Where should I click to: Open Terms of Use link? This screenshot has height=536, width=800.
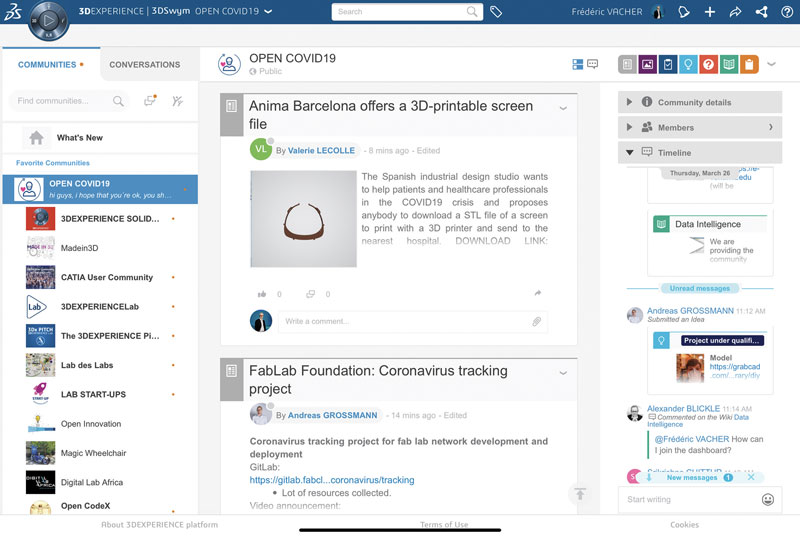click(444, 524)
